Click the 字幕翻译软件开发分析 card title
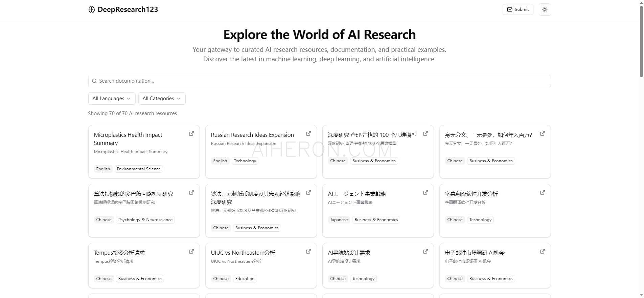 pyautogui.click(x=471, y=194)
